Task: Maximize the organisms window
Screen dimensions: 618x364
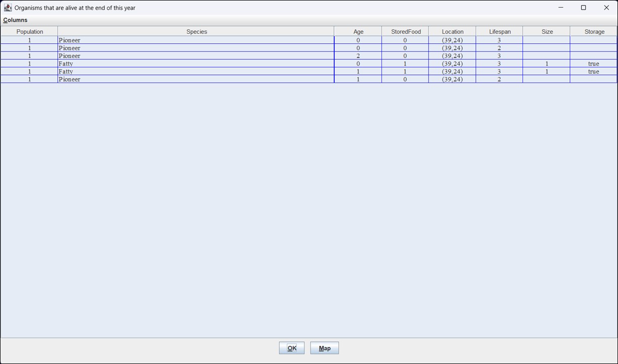Action: [x=583, y=8]
